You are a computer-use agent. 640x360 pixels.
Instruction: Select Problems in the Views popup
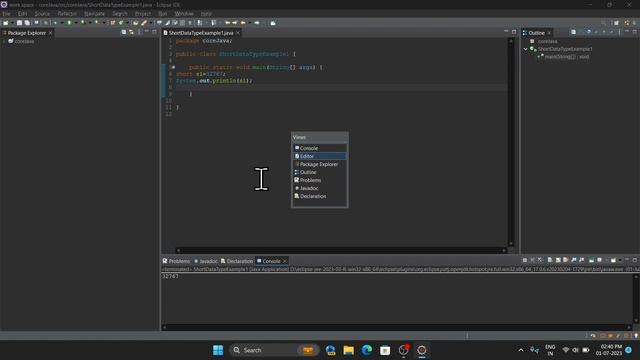320,180
